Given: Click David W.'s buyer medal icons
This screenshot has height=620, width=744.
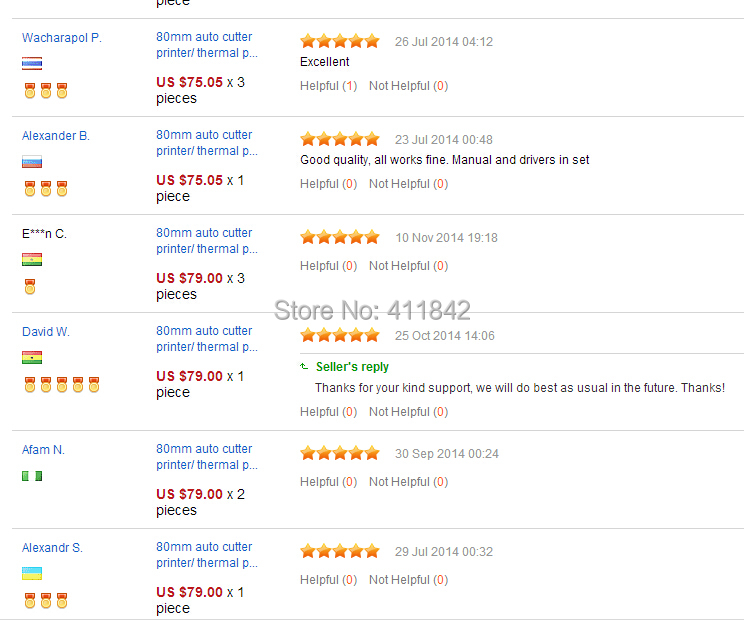Looking at the screenshot, I should tap(62, 385).
